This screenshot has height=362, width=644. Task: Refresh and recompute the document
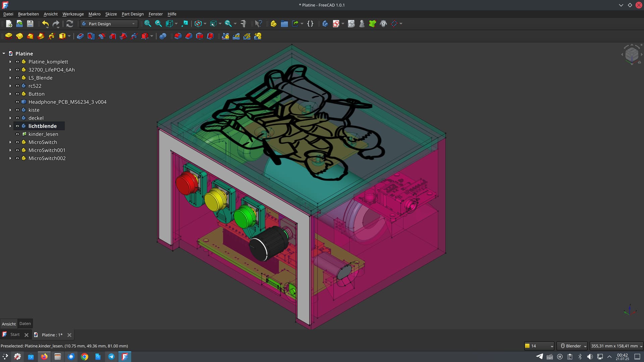pos(69,24)
